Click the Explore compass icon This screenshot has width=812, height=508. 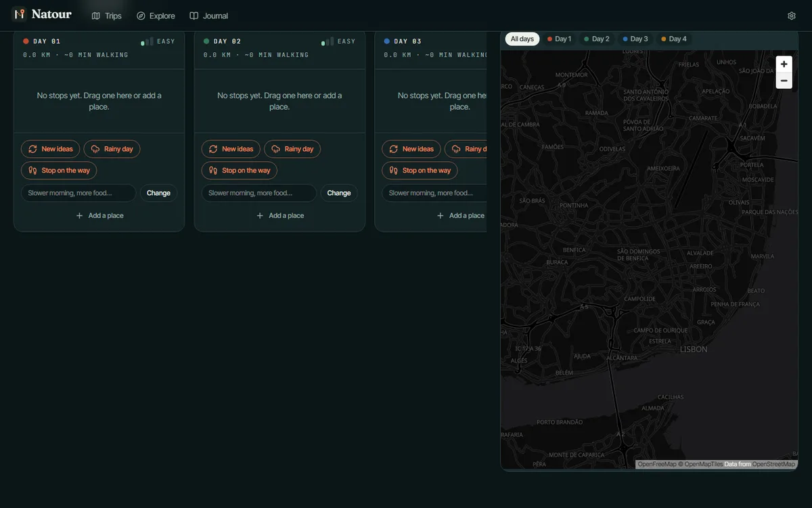[141, 16]
